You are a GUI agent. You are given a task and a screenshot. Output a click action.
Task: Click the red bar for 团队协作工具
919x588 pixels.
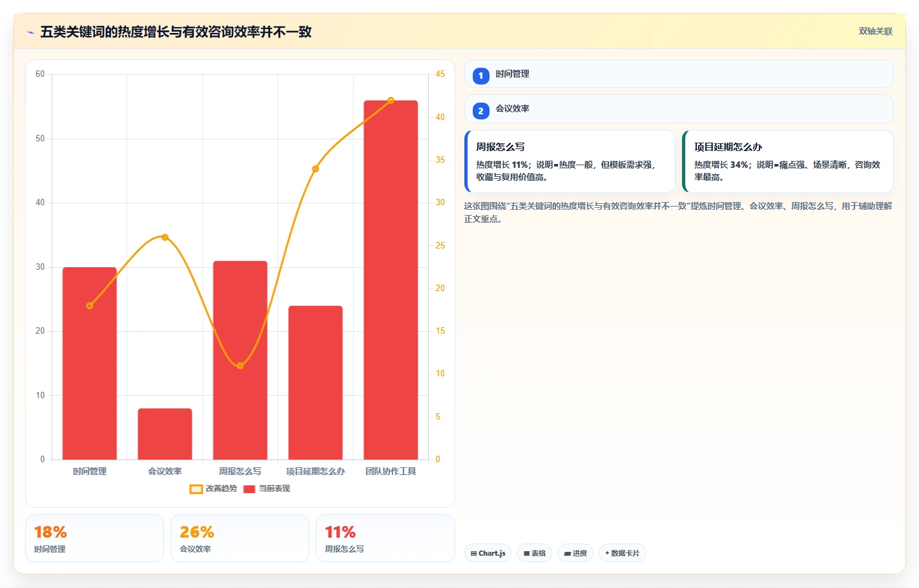pyautogui.click(x=391, y=280)
